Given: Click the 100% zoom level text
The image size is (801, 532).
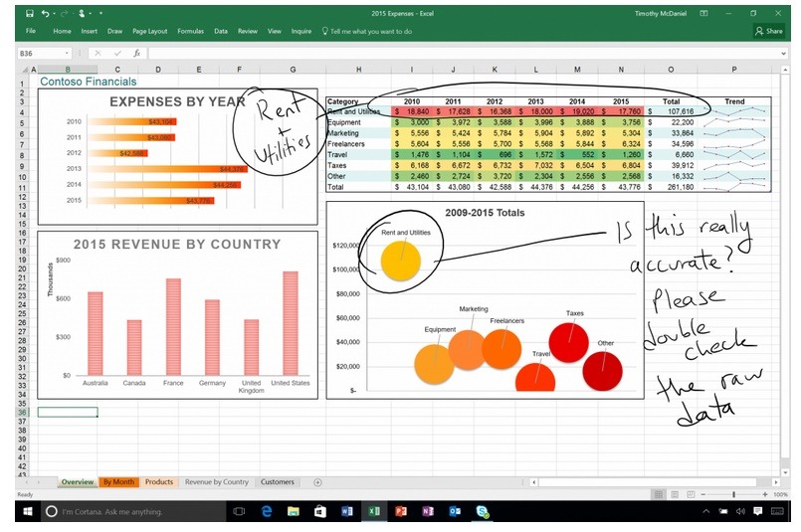Looking at the screenshot, I should pos(780,494).
